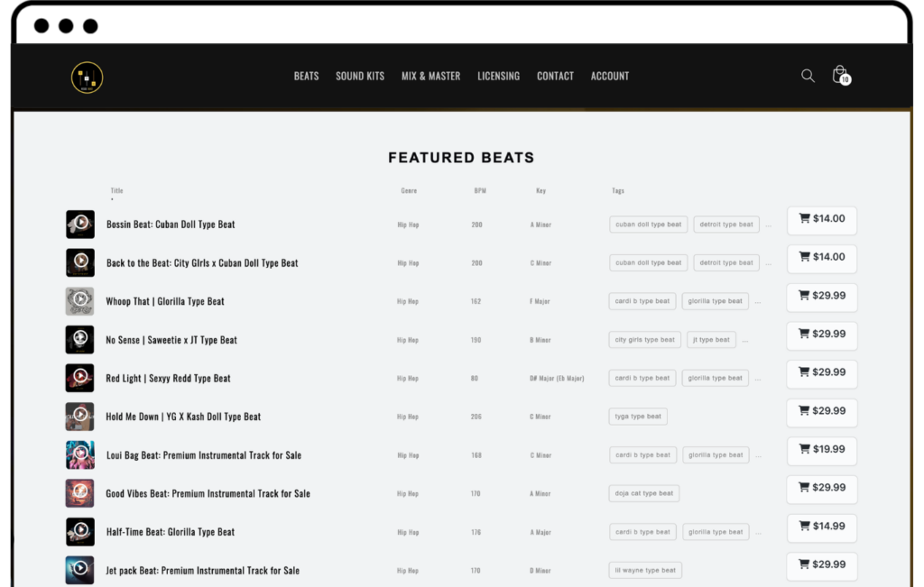Click the Title column header

[x=116, y=191]
